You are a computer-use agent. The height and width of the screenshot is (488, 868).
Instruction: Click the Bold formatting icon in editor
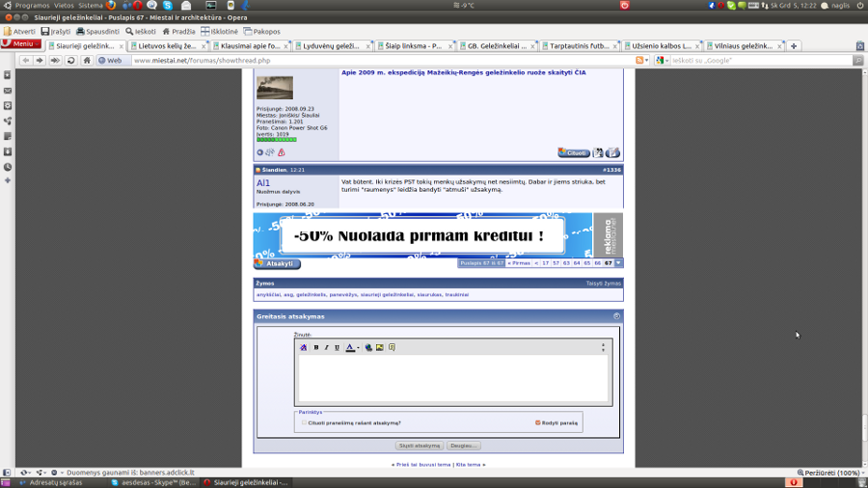click(x=316, y=347)
